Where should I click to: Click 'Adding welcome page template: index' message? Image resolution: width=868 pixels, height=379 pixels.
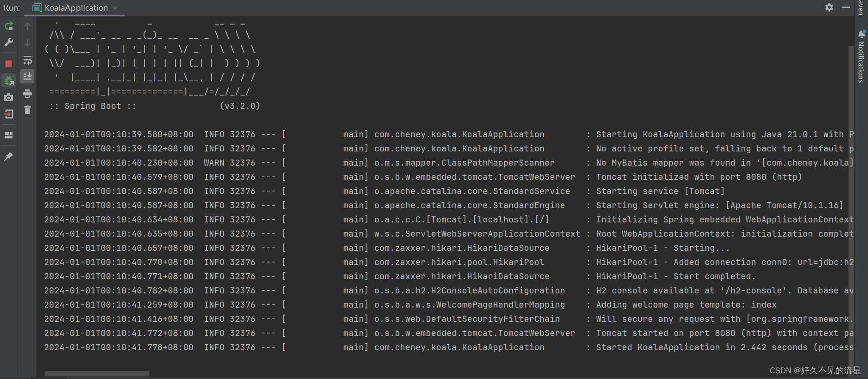tap(686, 305)
